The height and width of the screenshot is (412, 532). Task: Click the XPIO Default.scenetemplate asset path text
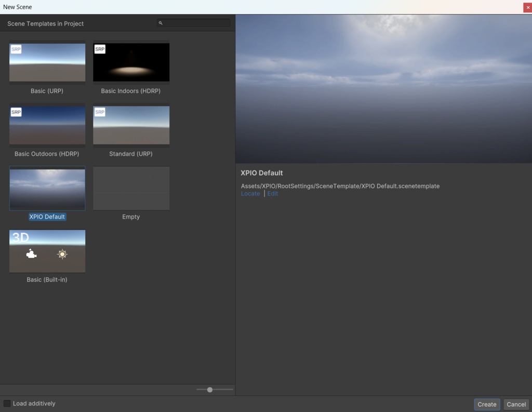340,186
